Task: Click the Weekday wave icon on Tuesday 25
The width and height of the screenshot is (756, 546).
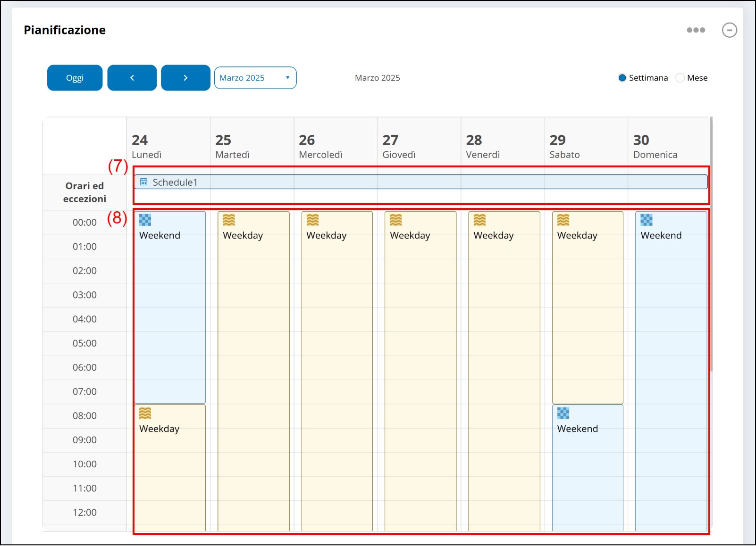Action: point(229,220)
